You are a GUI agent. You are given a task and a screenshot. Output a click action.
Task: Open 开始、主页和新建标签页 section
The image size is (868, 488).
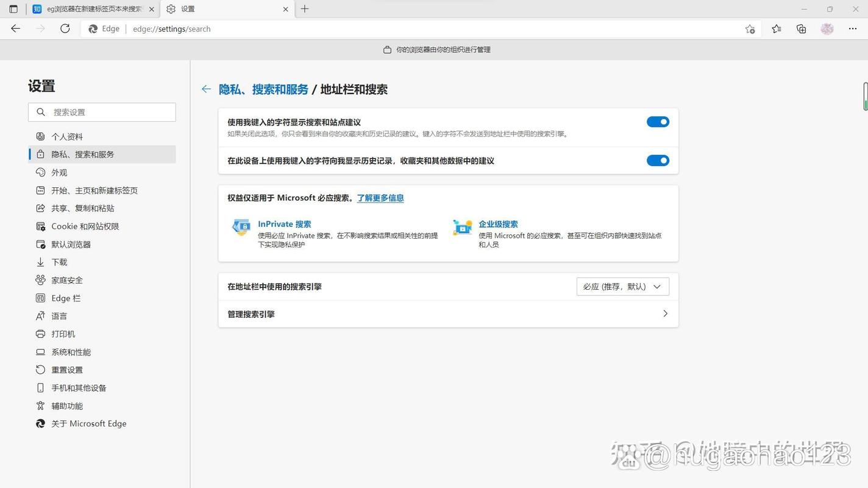tap(102, 190)
